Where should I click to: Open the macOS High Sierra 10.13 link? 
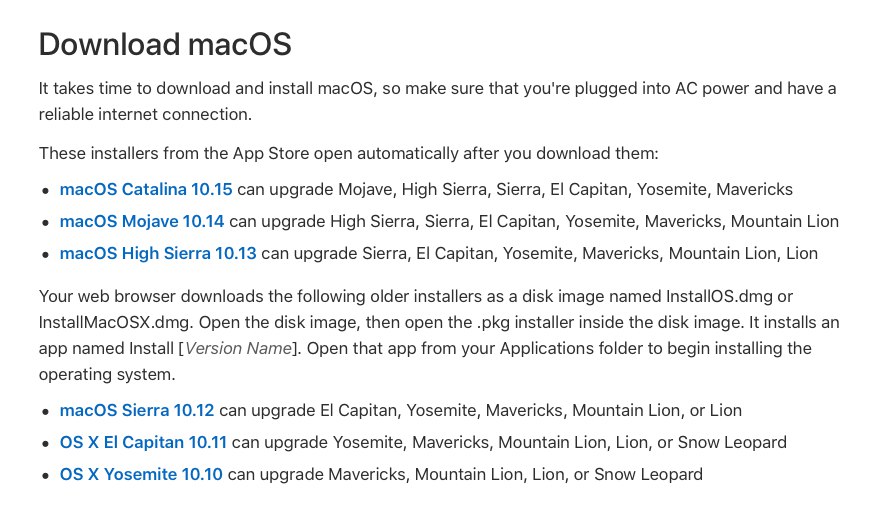click(158, 254)
